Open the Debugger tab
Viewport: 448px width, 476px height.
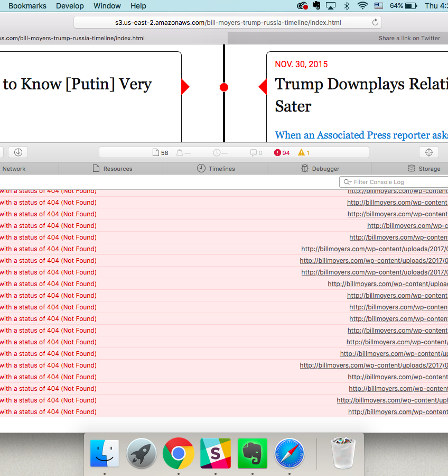coord(320,169)
